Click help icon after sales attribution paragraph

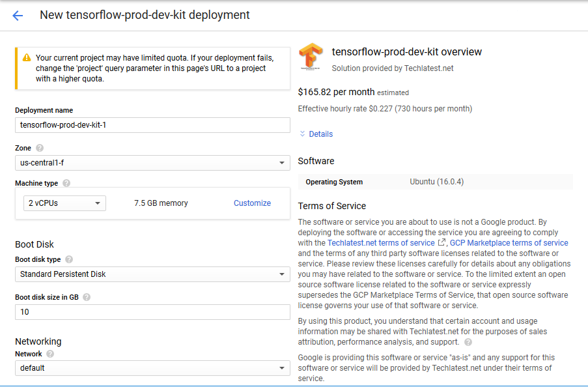pos(468,342)
